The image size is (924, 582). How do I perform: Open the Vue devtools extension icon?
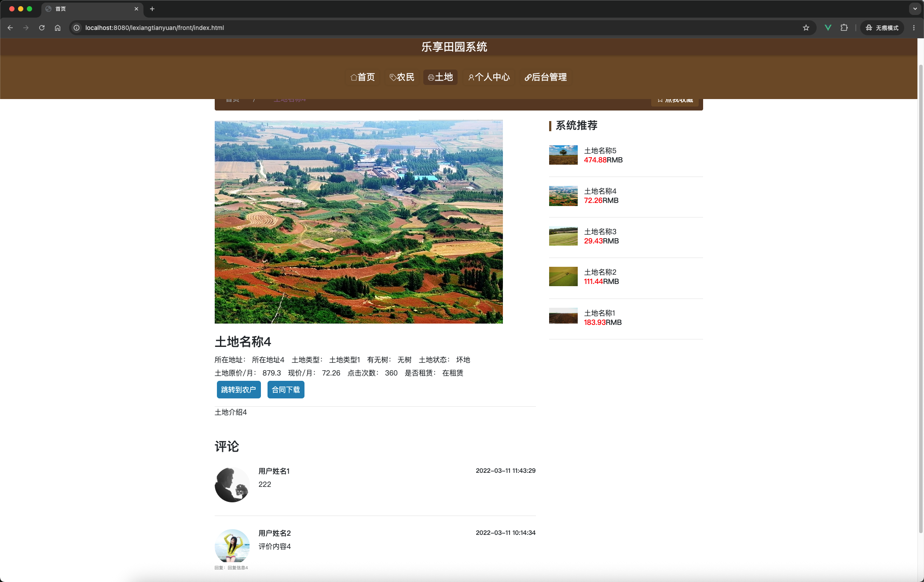[x=828, y=28]
